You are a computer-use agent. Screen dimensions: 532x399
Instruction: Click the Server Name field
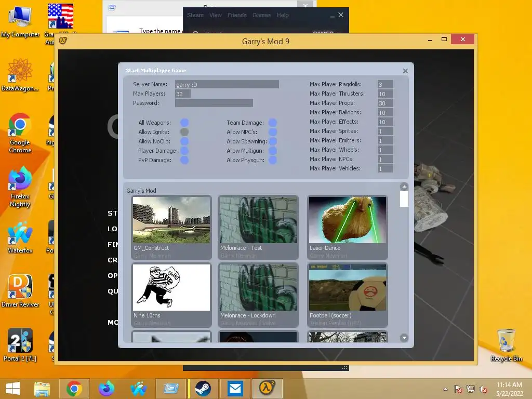tap(227, 84)
